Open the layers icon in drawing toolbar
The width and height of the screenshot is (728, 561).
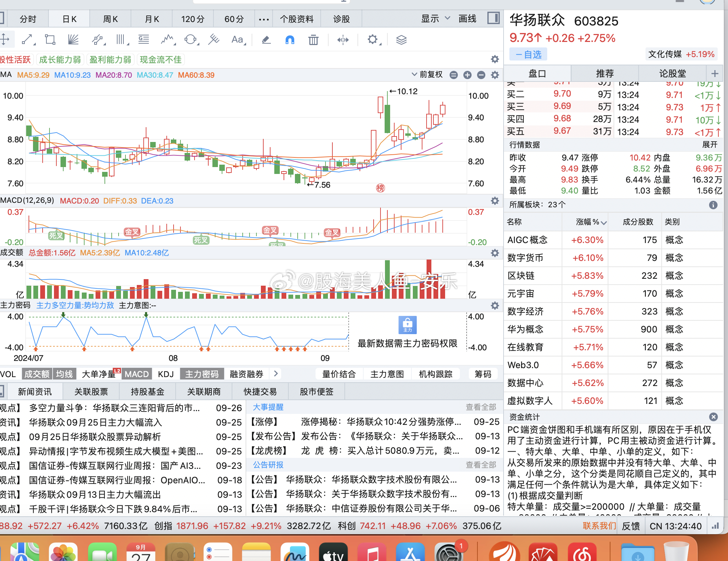click(401, 40)
